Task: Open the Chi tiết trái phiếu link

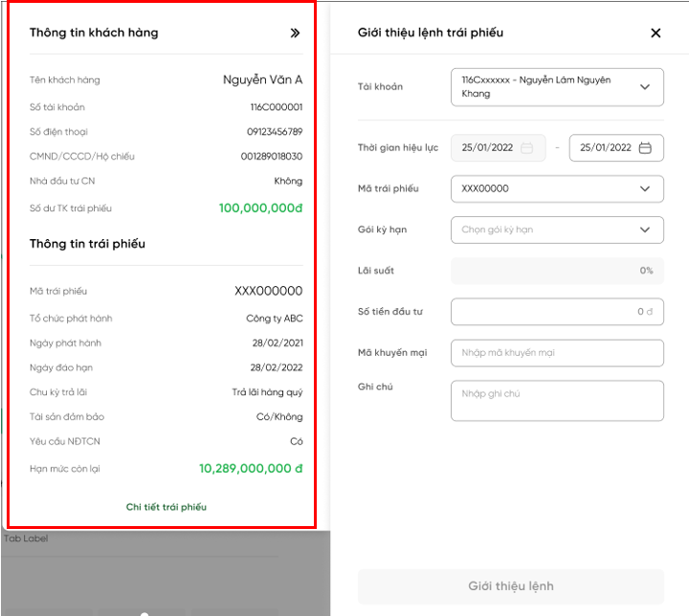Action: click(167, 507)
